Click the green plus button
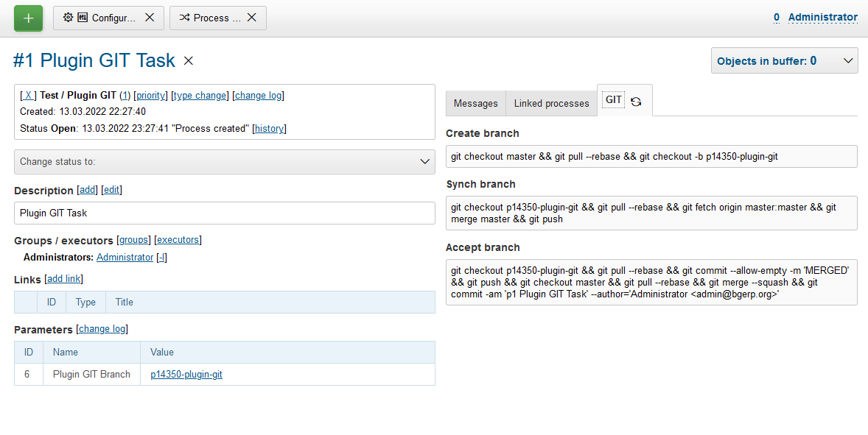 click(28, 18)
